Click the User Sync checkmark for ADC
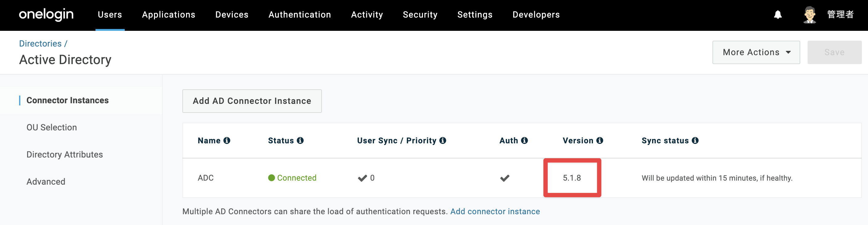Image resolution: width=868 pixels, height=225 pixels. (362, 178)
